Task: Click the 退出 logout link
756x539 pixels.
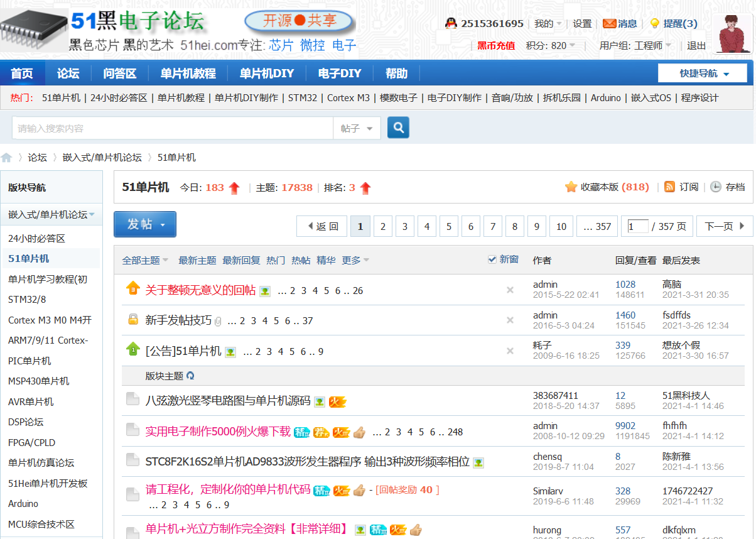Action: (x=696, y=45)
